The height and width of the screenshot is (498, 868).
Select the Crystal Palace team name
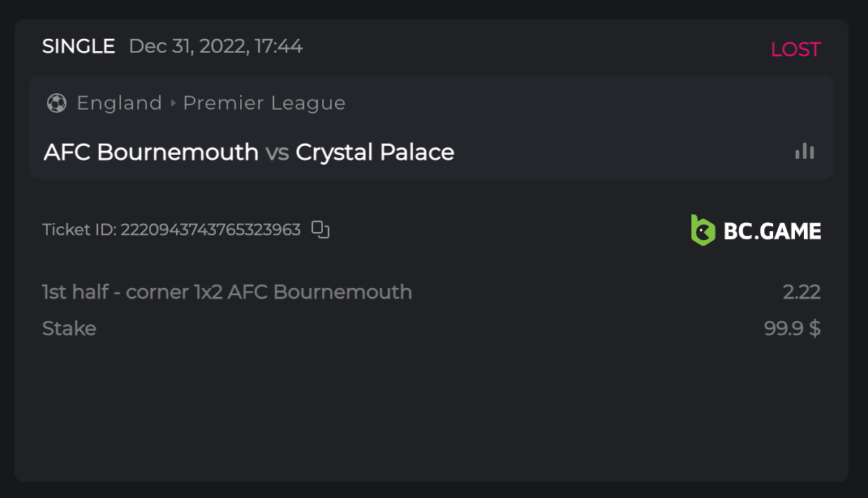pos(375,152)
